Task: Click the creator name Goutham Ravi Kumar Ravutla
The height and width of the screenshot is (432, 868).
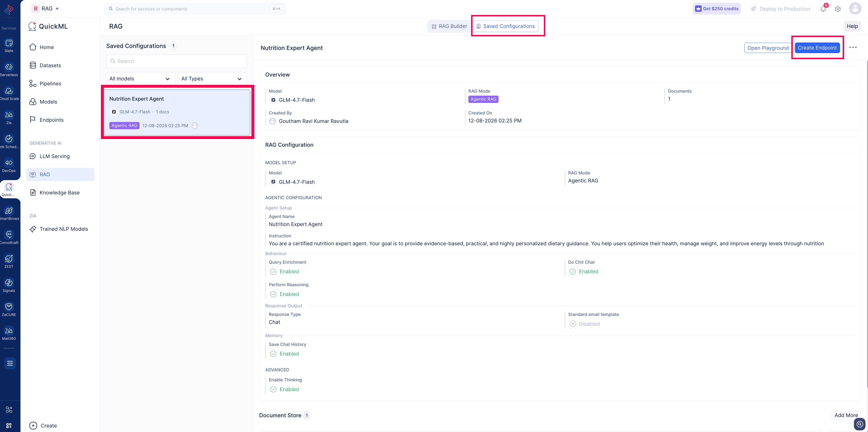Action: [313, 121]
